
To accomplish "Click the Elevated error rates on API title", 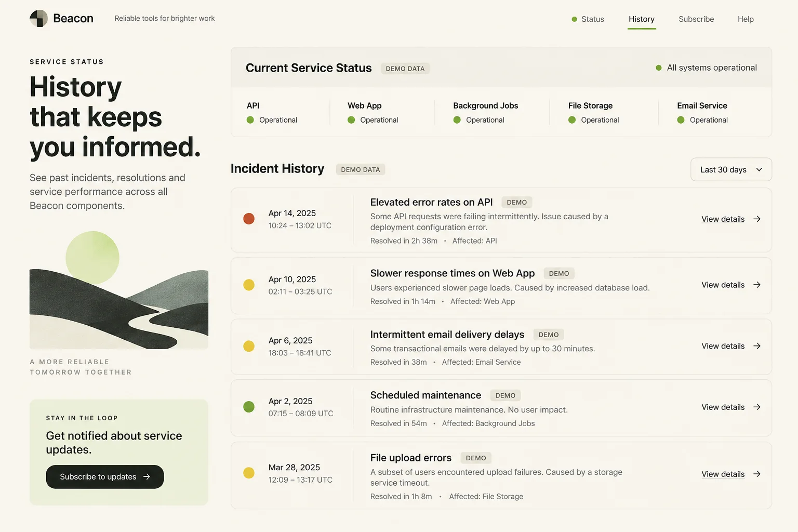I will click(x=432, y=202).
